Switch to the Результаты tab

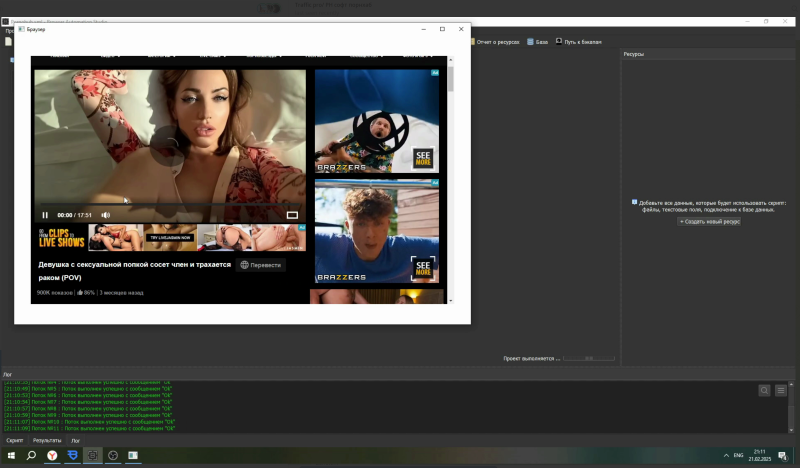coord(47,440)
